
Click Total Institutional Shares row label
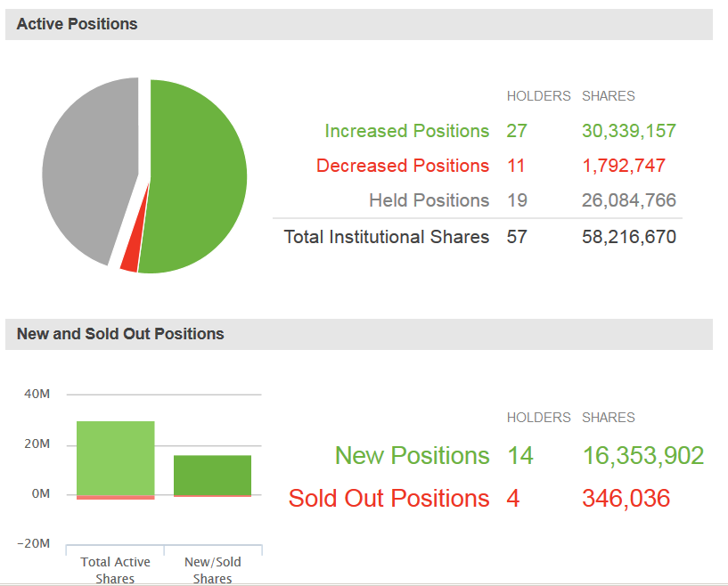(x=386, y=237)
